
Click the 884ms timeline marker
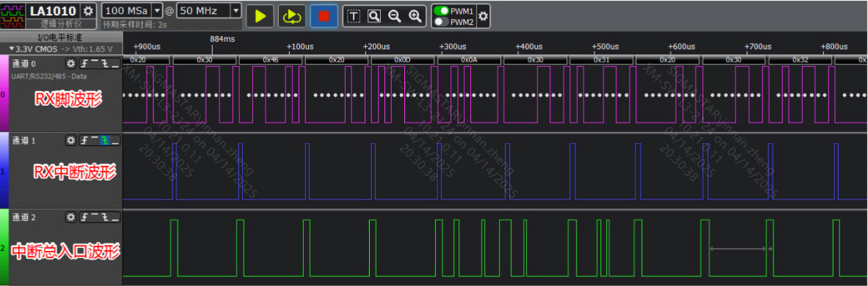(222, 39)
